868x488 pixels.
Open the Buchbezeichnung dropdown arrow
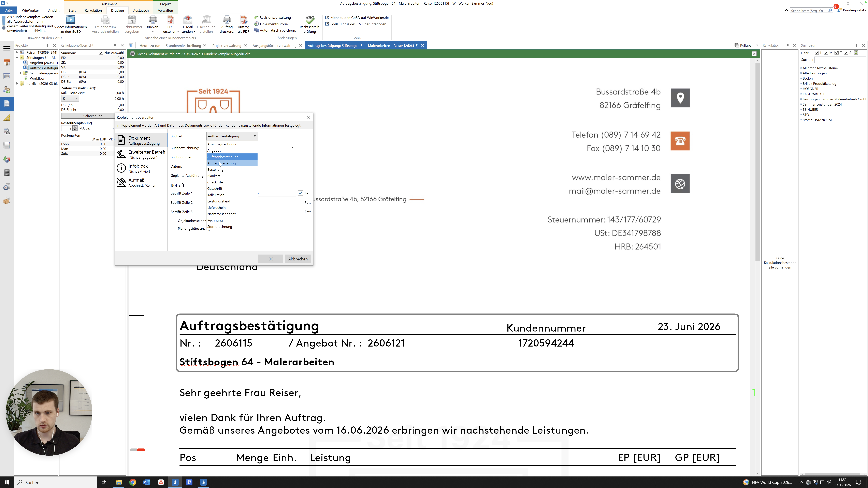pyautogui.click(x=292, y=148)
